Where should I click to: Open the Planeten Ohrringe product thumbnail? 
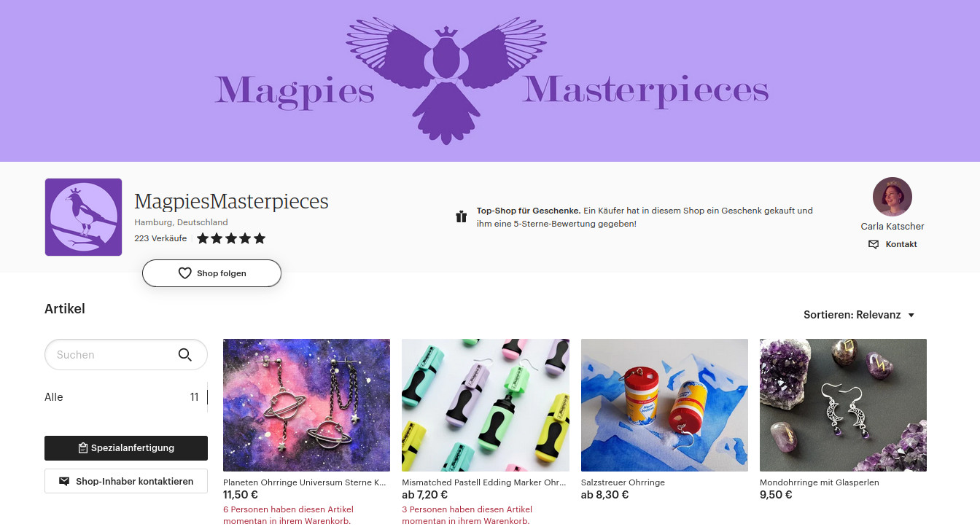[306, 405]
